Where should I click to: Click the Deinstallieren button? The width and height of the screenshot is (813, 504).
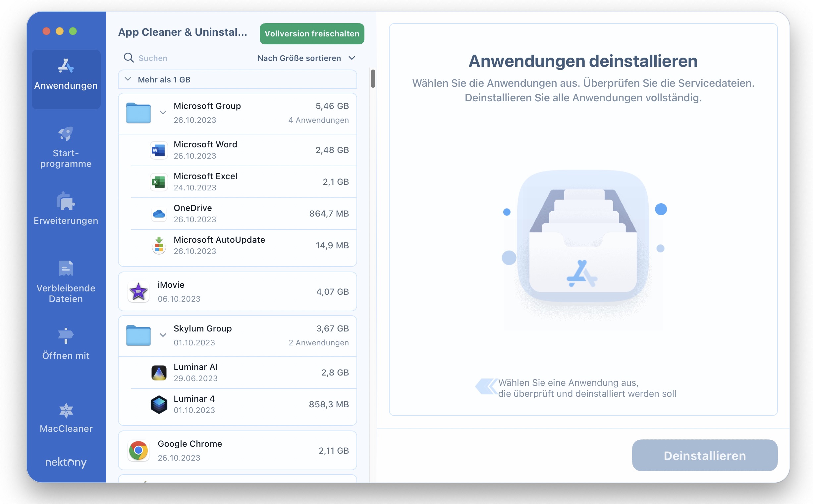704,455
